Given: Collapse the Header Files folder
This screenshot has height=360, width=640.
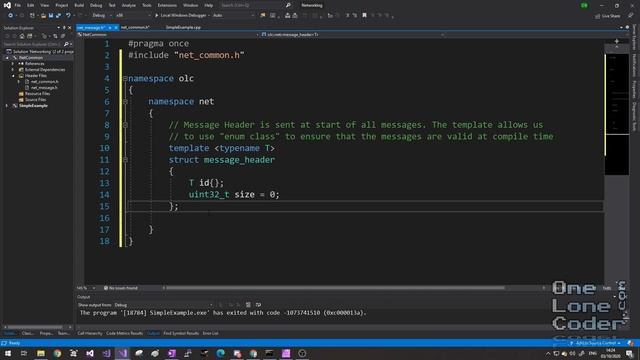Looking at the screenshot, I should click(13, 76).
